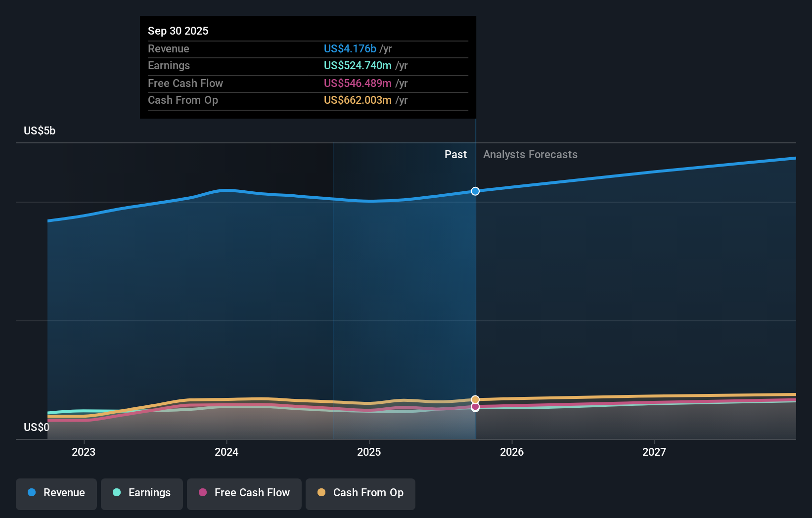812x518 pixels.
Task: Expand the Analysts Forecasts section
Action: point(530,154)
